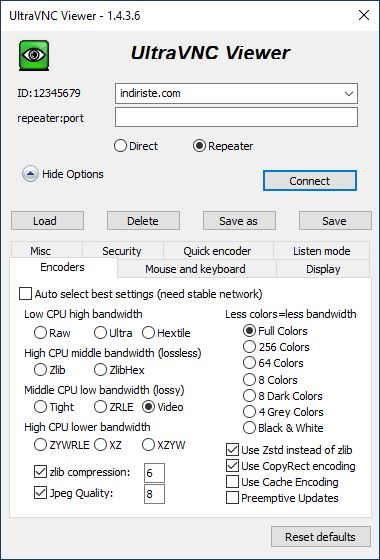Select the Video encoder radio button
380x560 pixels.
click(148, 407)
